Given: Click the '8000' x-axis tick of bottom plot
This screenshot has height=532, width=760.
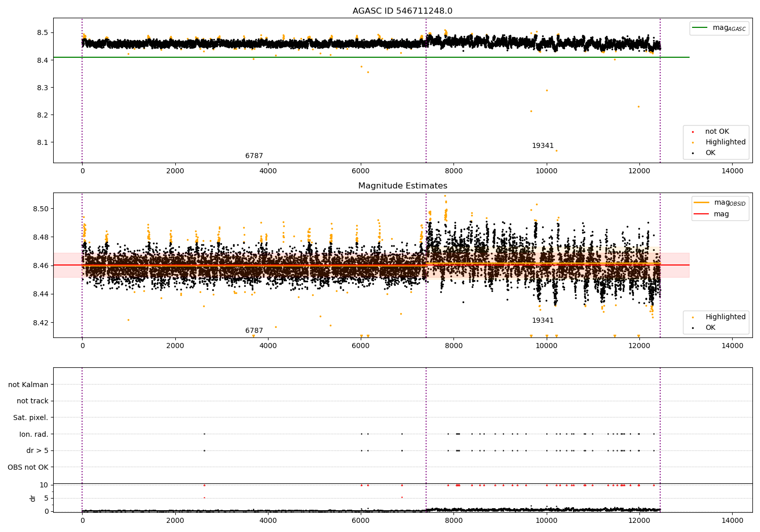Looking at the screenshot, I should point(453,520).
